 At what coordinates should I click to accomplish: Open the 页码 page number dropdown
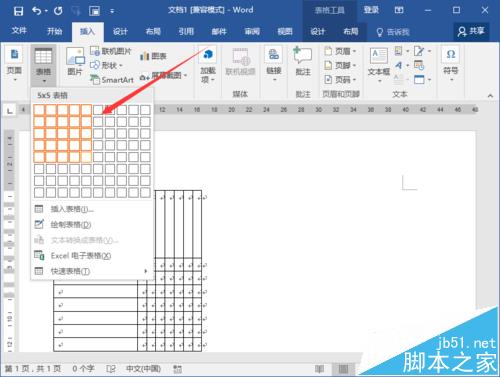[340, 79]
